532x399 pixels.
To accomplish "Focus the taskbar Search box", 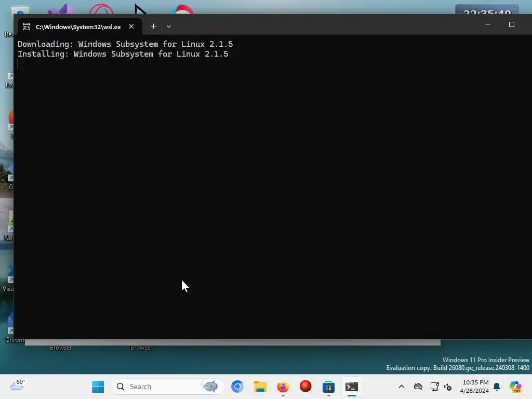I will click(167, 387).
